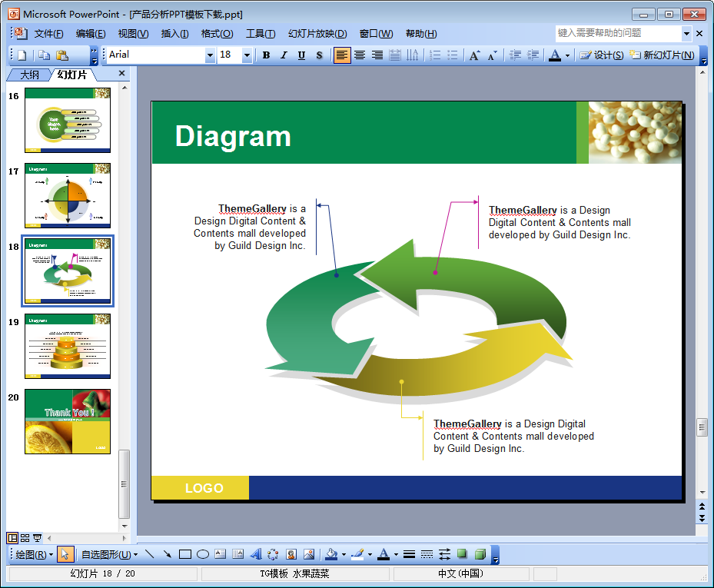The width and height of the screenshot is (714, 588).
Task: Open the 编辑(E) menu
Action: (x=91, y=34)
